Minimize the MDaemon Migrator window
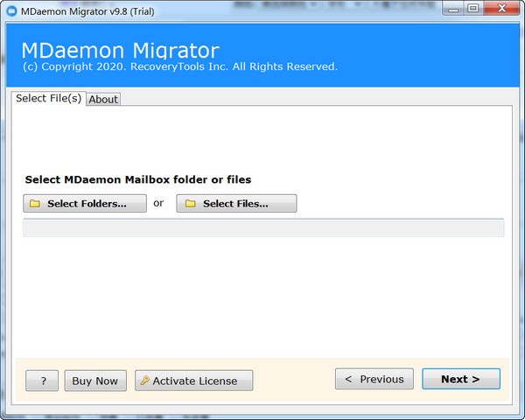The width and height of the screenshot is (525, 420). click(x=451, y=10)
